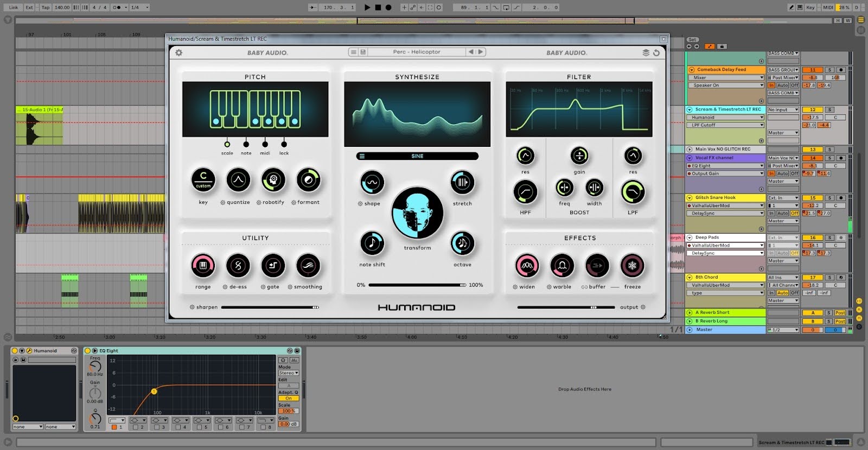Toggle the Adapt. Q On button
The height and width of the screenshot is (450, 868).
[x=289, y=398]
